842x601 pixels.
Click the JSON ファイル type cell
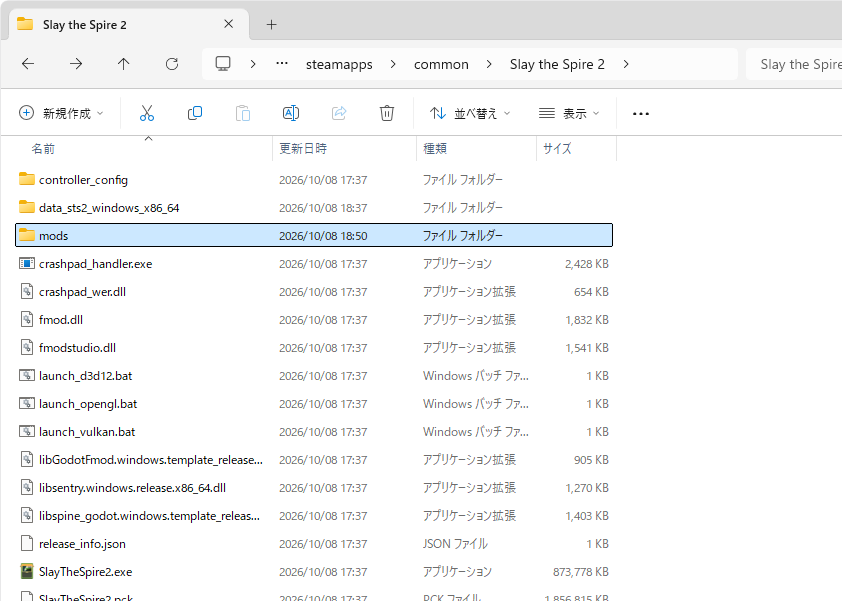pyautogui.click(x=455, y=544)
